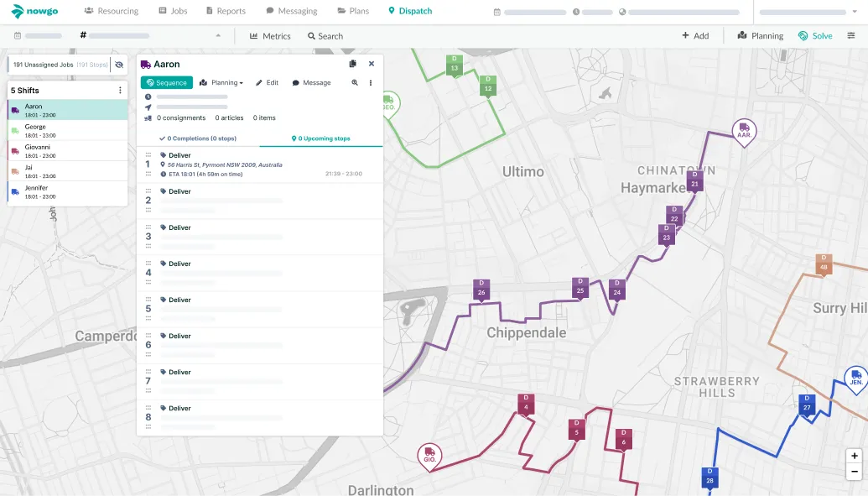The image size is (868, 496).
Task: Open map display settings sliders icon
Action: pos(851,36)
